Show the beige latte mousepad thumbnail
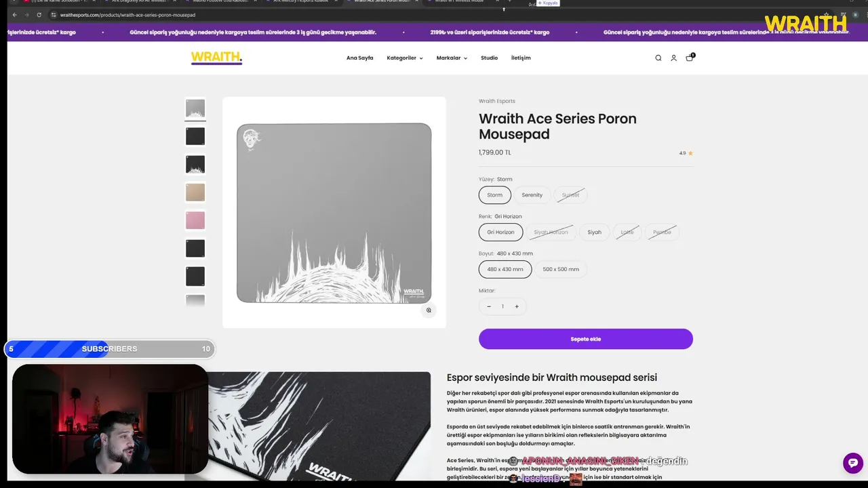 (195, 192)
